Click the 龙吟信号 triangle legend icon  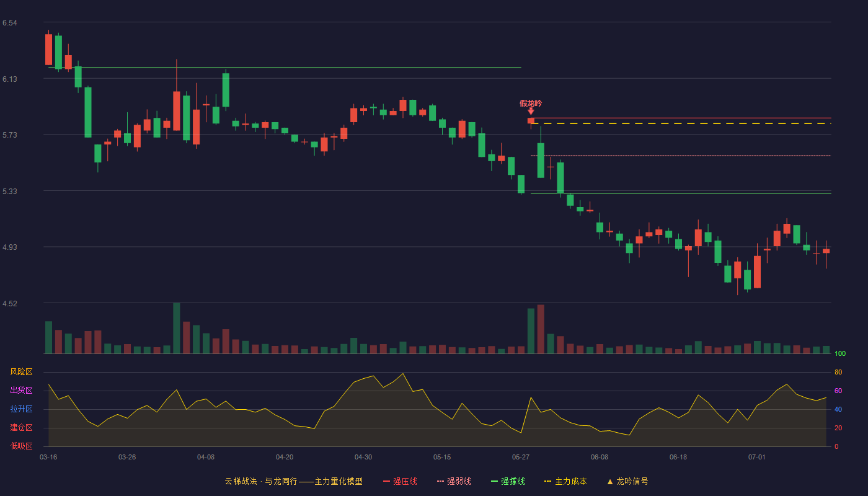coord(610,481)
